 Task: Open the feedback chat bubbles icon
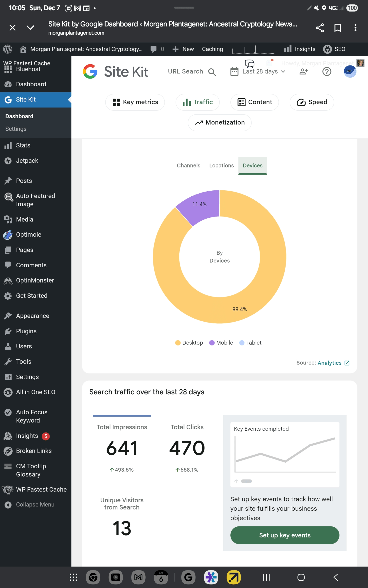point(249,64)
